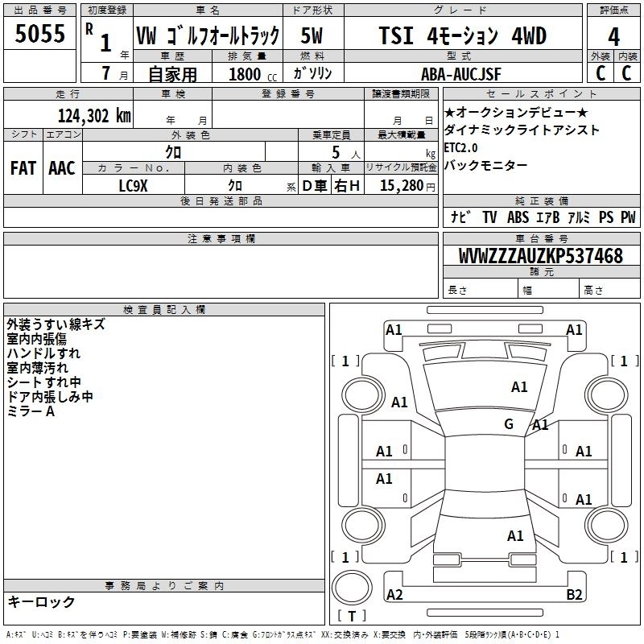Click the overall evaluation score 4
Image resolution: width=644 pixels, height=644 pixels.
pyautogui.click(x=613, y=37)
